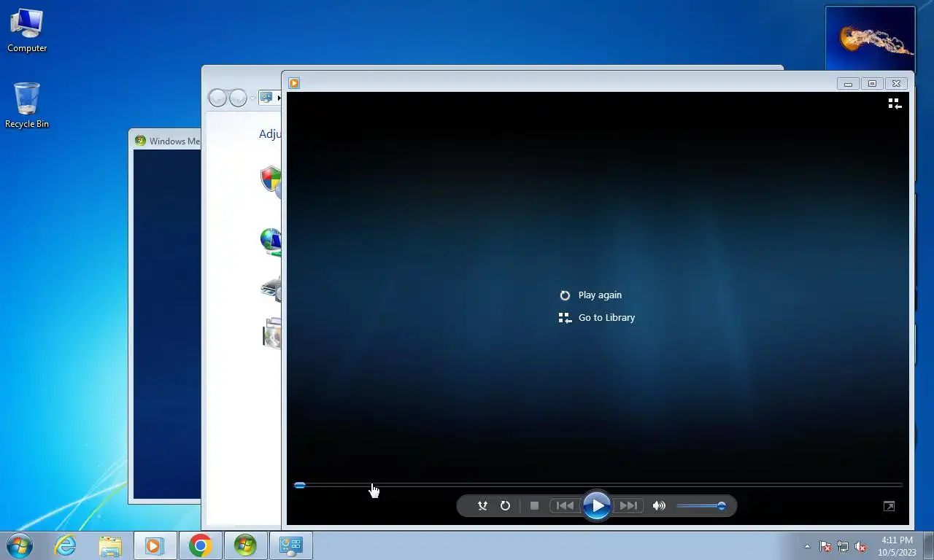The image size is (934, 560).
Task: Click the seek bar in the media player
Action: click(x=598, y=485)
